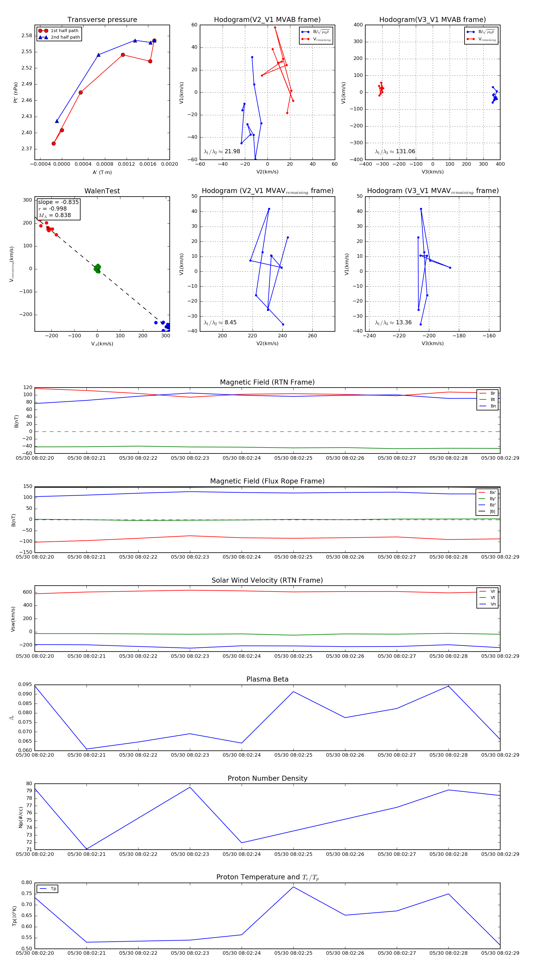Viewport: 535px width, 980px height.
Task: Click the V_remaining(km/s) axis label in WalenTest
Action: [12, 264]
